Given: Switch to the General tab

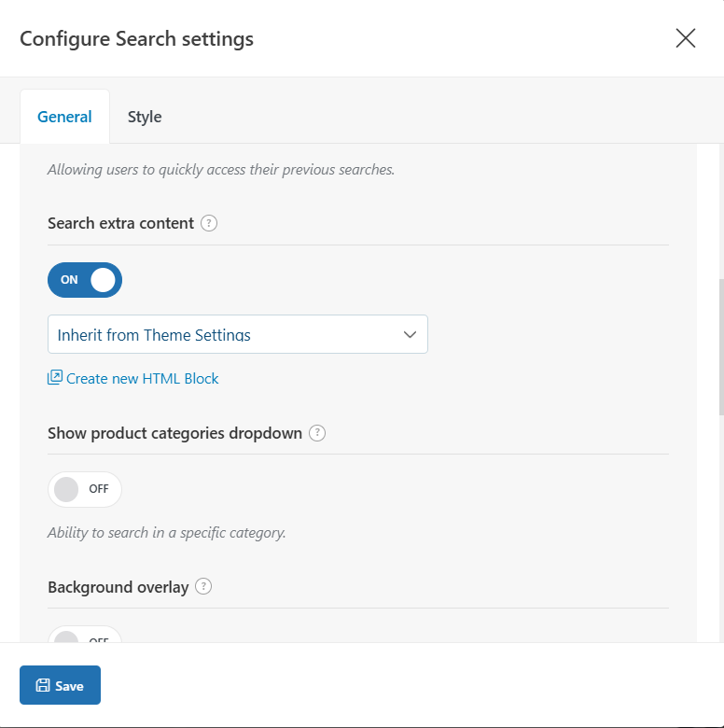Looking at the screenshot, I should click(64, 117).
